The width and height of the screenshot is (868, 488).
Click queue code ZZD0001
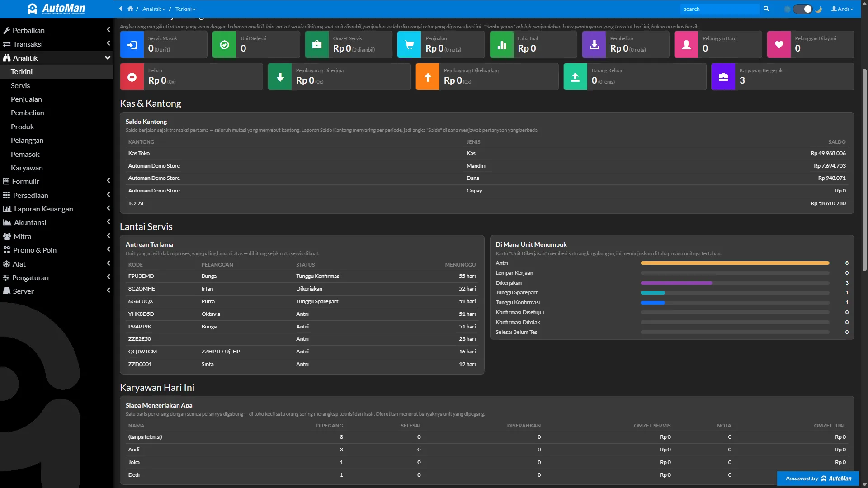140,364
